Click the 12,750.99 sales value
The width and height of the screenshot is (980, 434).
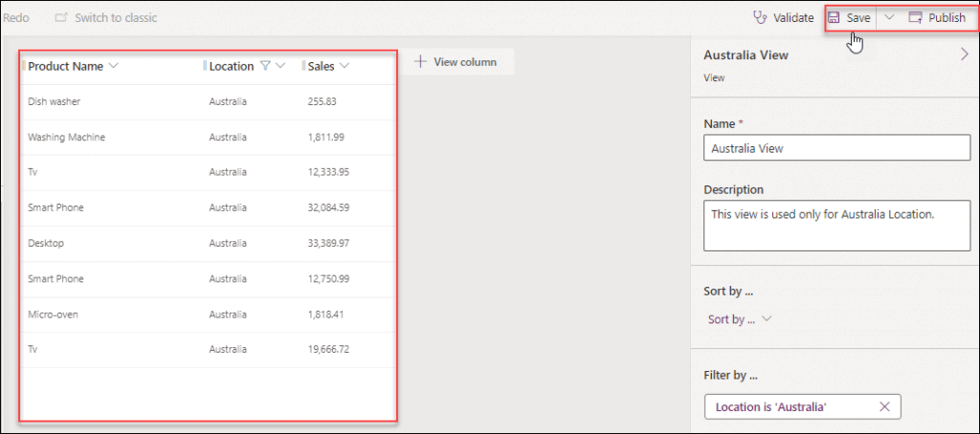pyautogui.click(x=328, y=278)
